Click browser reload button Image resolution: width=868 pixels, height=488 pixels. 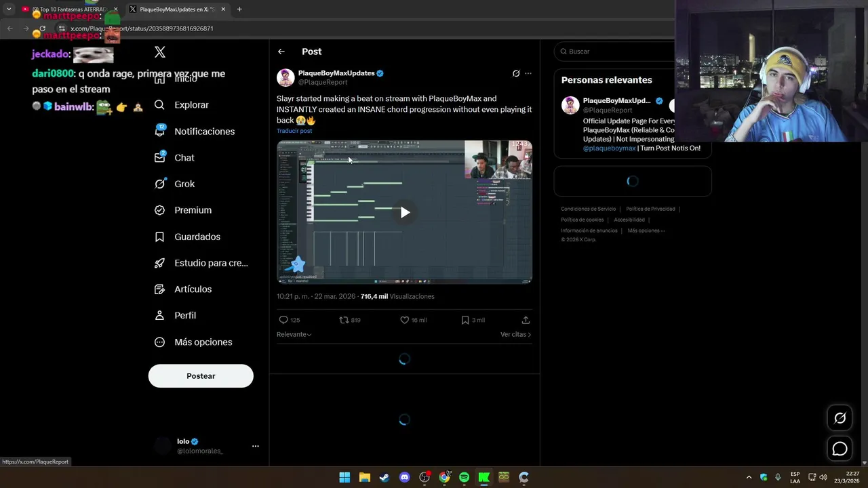click(42, 28)
